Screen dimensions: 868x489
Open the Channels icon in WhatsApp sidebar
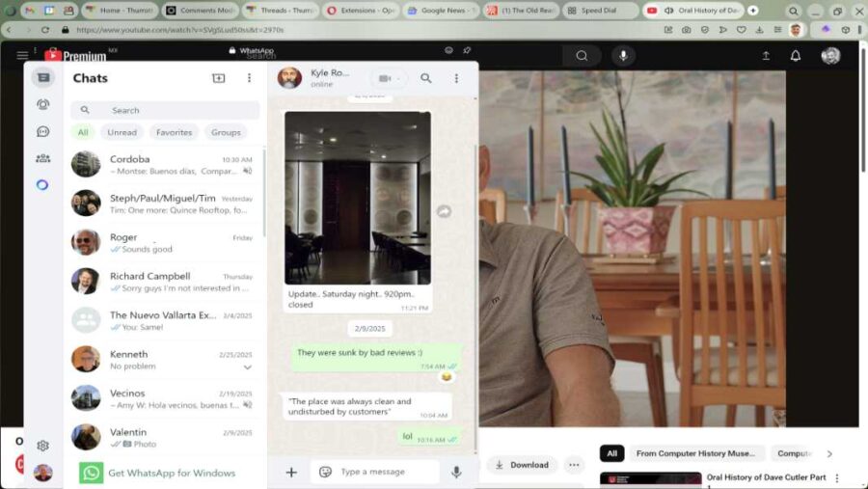pos(42,131)
